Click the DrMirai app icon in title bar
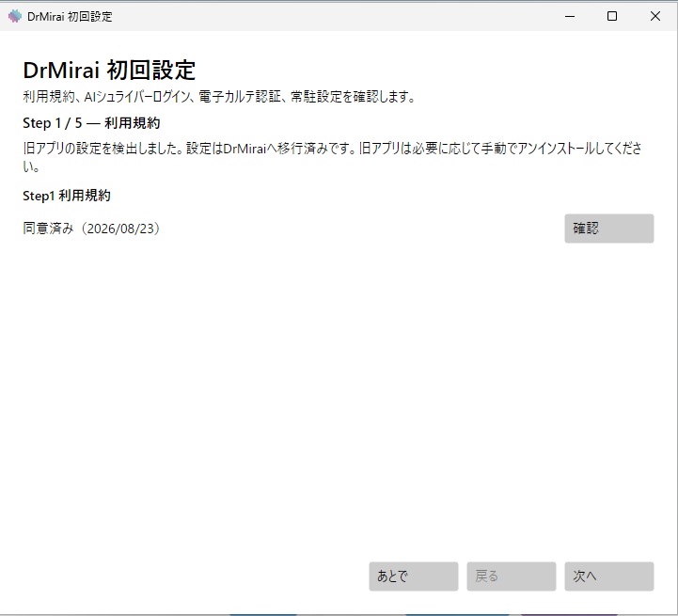This screenshot has height=616, width=678. tap(15, 16)
